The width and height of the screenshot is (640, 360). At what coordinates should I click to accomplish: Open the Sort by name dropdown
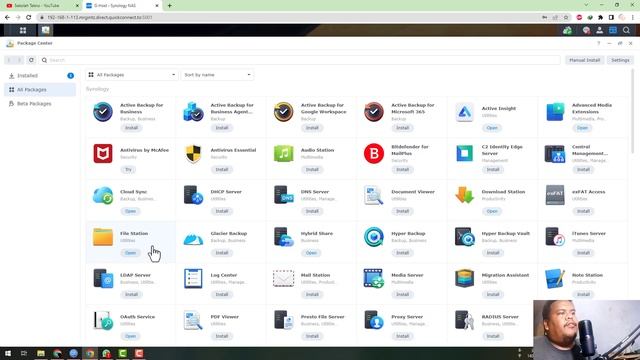(x=217, y=75)
